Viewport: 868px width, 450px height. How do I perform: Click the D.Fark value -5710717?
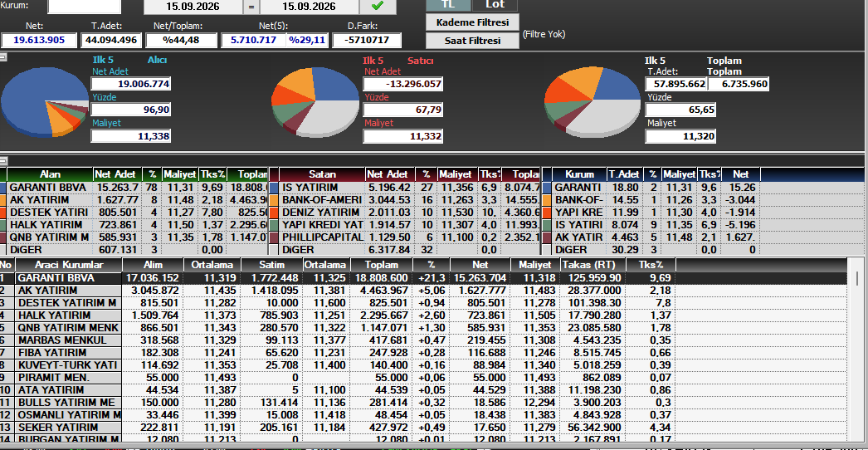[365, 41]
